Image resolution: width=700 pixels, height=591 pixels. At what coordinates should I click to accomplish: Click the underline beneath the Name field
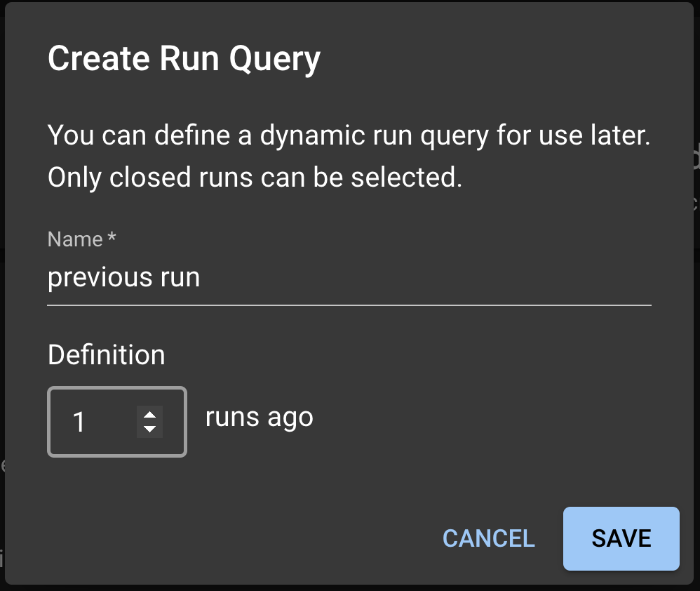(x=349, y=305)
